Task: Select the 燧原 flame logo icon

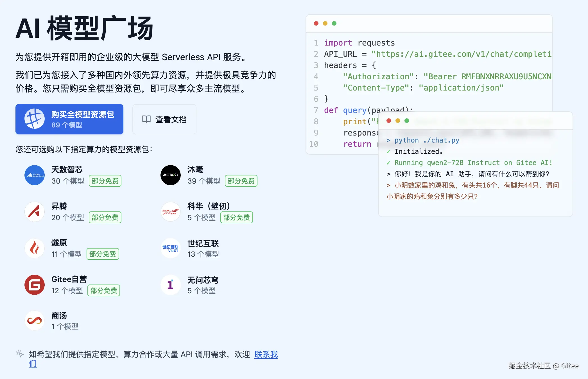Action: 34,248
